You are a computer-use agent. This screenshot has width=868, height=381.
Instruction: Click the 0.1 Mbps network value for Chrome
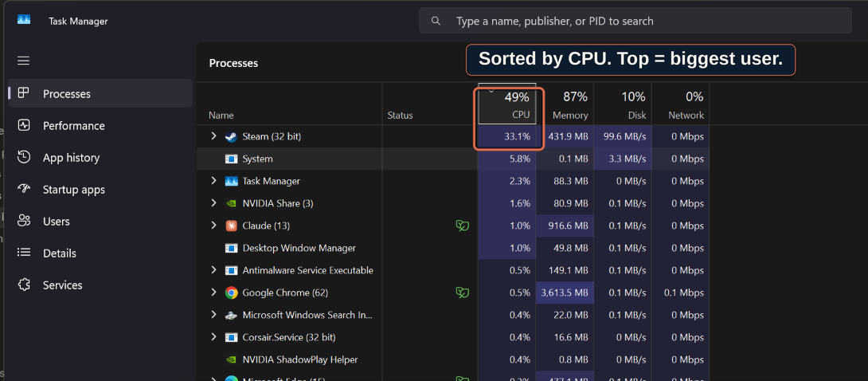click(684, 293)
